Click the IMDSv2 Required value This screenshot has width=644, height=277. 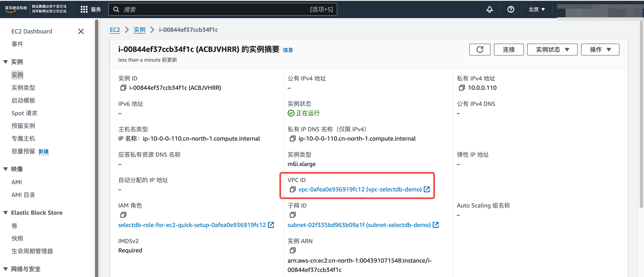[x=130, y=251]
